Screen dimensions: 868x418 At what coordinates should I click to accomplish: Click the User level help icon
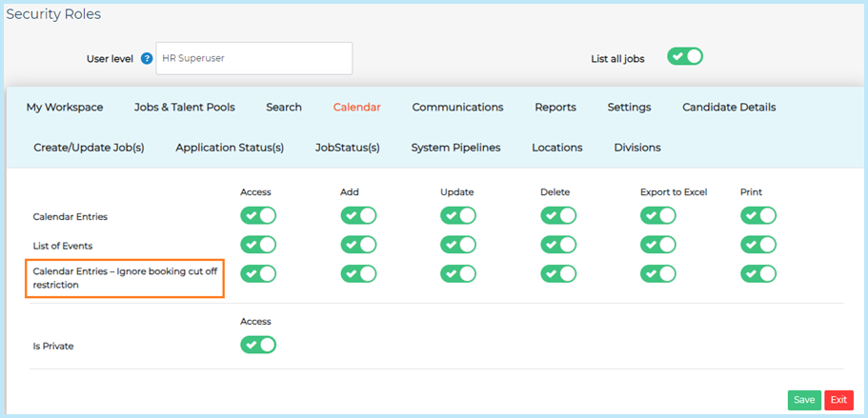[147, 58]
